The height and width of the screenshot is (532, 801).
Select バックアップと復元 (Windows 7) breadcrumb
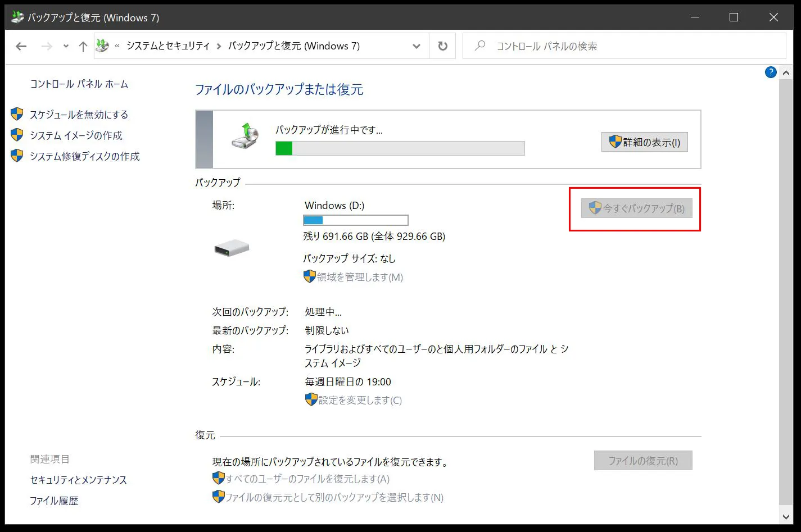click(294, 46)
